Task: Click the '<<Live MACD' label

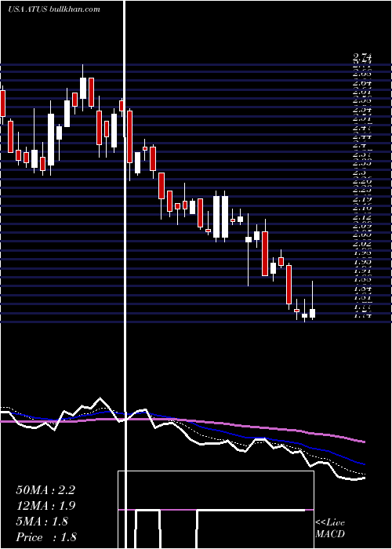Action: tap(330, 529)
